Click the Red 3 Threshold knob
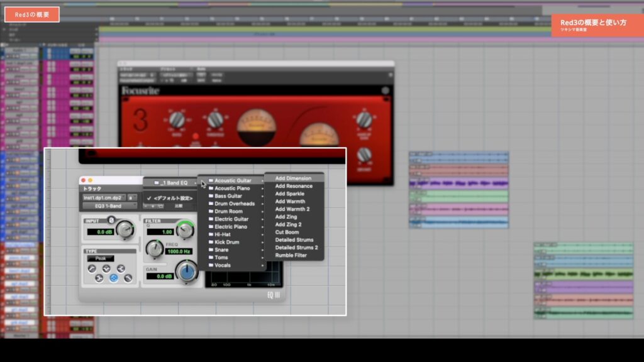 click(x=215, y=120)
